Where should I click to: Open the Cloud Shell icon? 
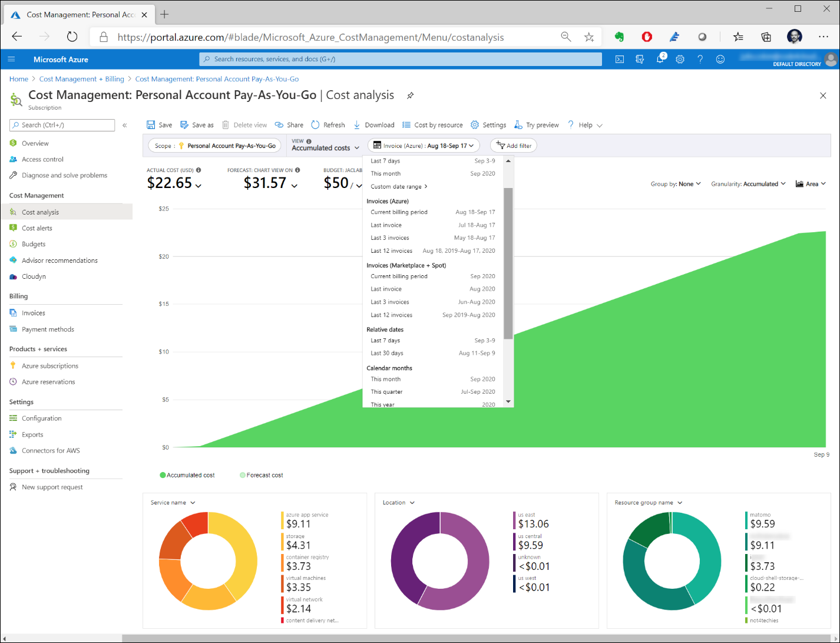(x=620, y=59)
